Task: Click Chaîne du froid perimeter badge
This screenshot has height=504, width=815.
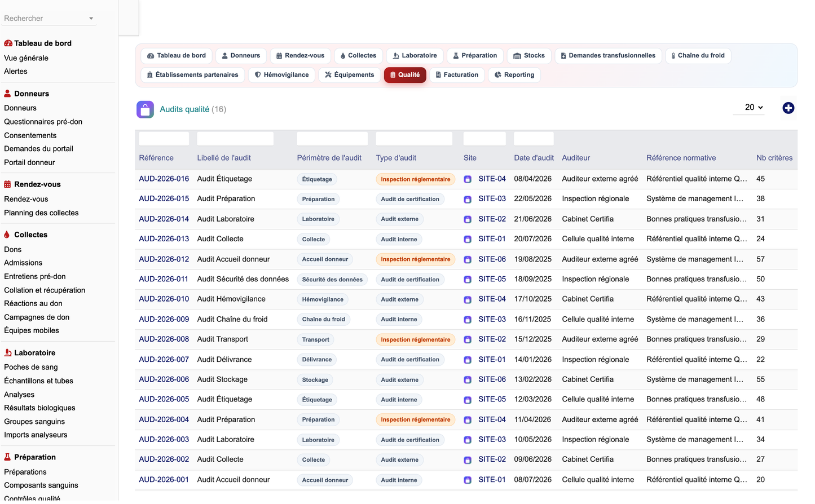Action: [323, 320]
